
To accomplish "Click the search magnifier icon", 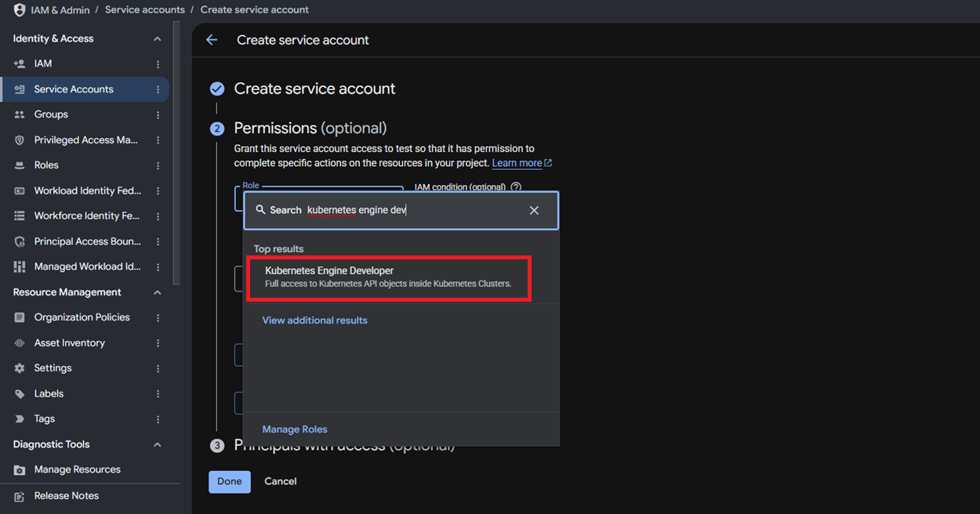I will 261,210.
